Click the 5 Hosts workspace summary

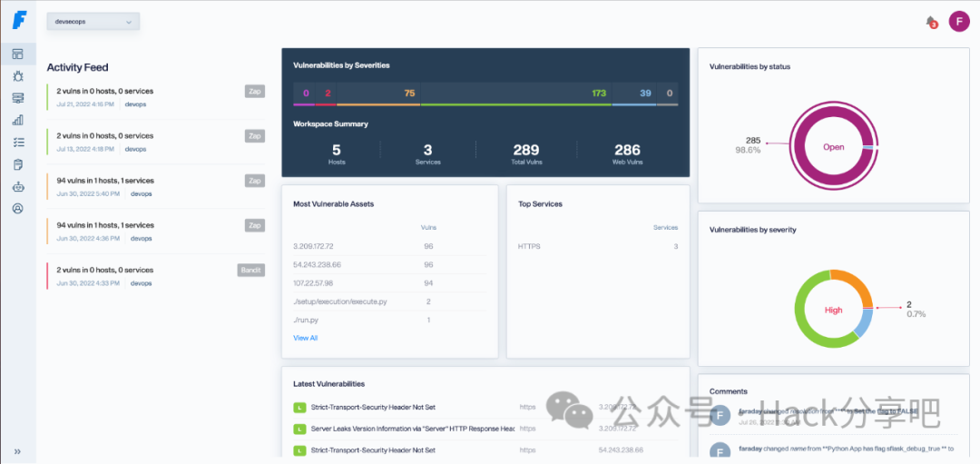[337, 153]
